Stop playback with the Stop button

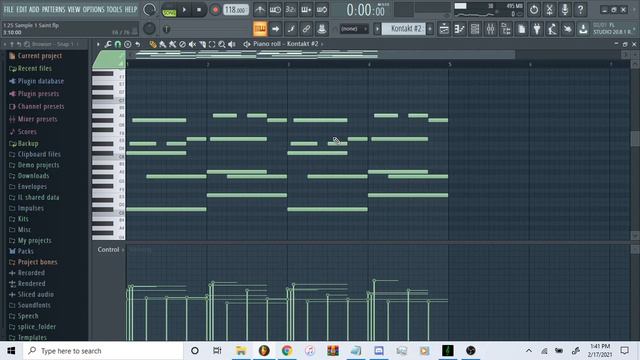click(x=199, y=9)
